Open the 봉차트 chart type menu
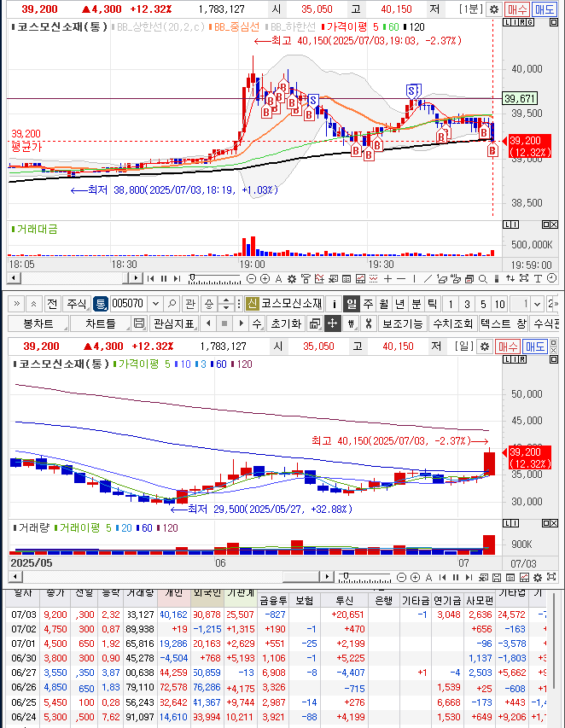The height and width of the screenshot is (728, 565). pos(38,323)
